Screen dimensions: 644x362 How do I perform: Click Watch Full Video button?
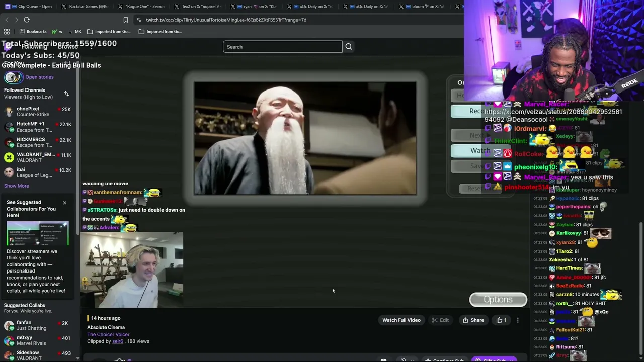coord(401,320)
